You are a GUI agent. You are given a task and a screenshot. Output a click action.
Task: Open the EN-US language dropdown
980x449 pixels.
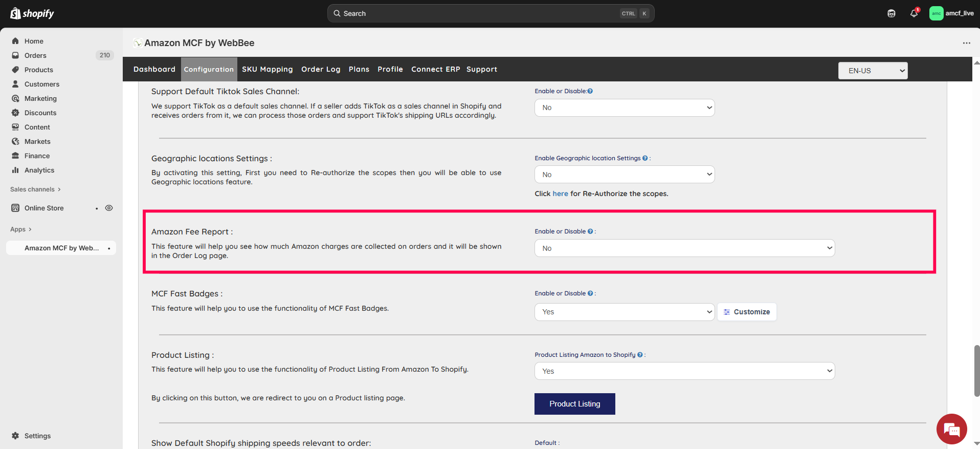[x=873, y=71]
